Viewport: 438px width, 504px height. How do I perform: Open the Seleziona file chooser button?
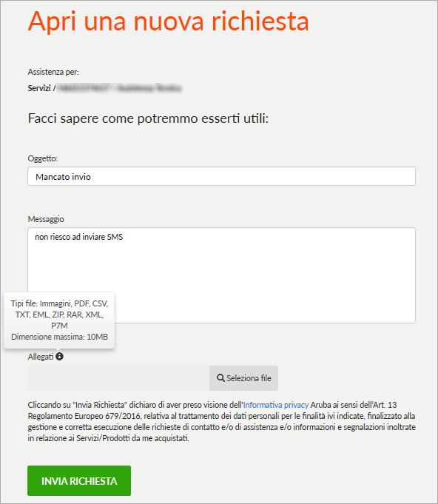click(x=243, y=378)
